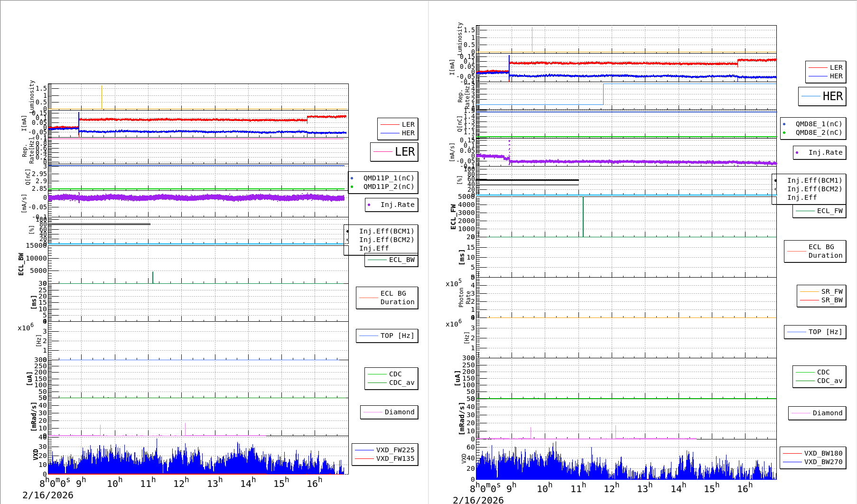Click the large LER legend label

pyautogui.click(x=404, y=152)
